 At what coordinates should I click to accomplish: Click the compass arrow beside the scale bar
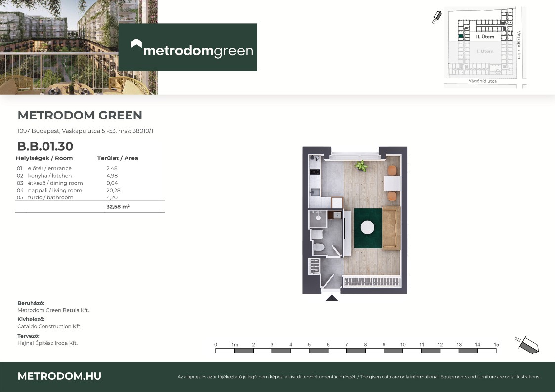pyautogui.click(x=528, y=344)
